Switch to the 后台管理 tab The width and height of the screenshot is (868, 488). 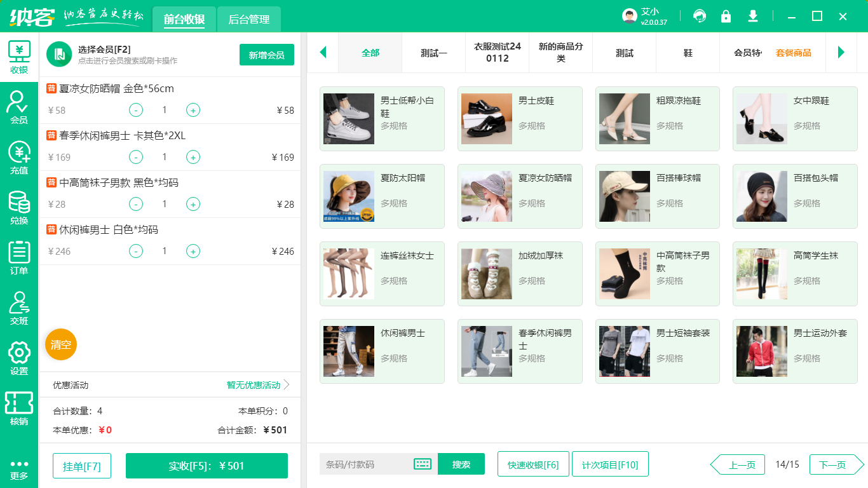click(x=248, y=19)
